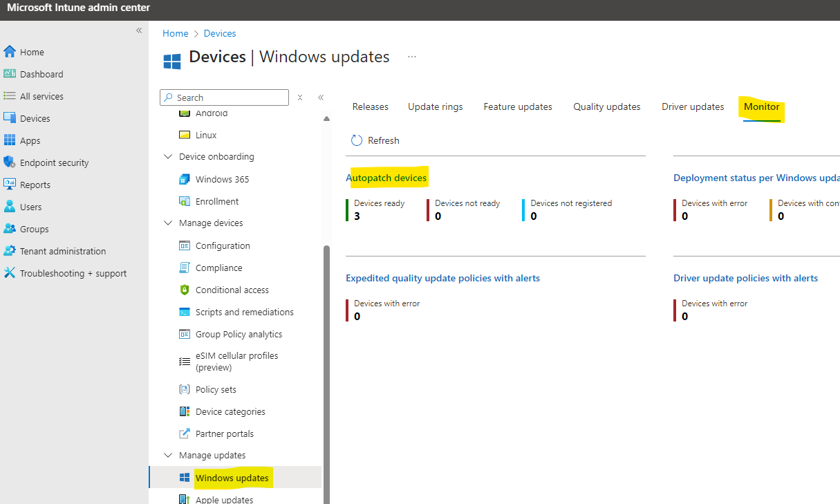Image resolution: width=840 pixels, height=504 pixels.
Task: Open the Feature updates tab
Action: pos(518,106)
